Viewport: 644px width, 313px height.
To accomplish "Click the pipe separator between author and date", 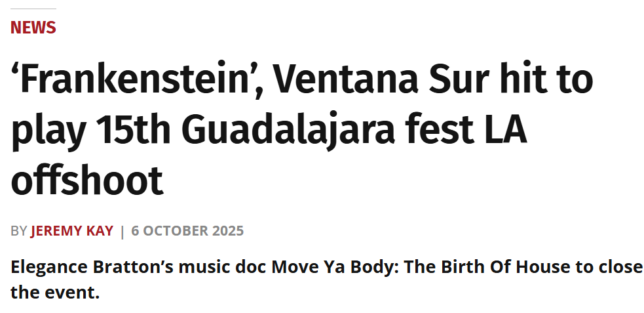I will coord(122,231).
